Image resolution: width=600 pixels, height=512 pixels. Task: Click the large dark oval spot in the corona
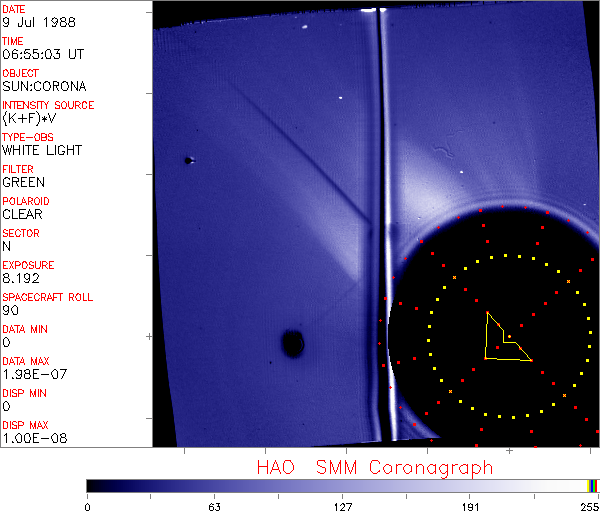point(292,344)
